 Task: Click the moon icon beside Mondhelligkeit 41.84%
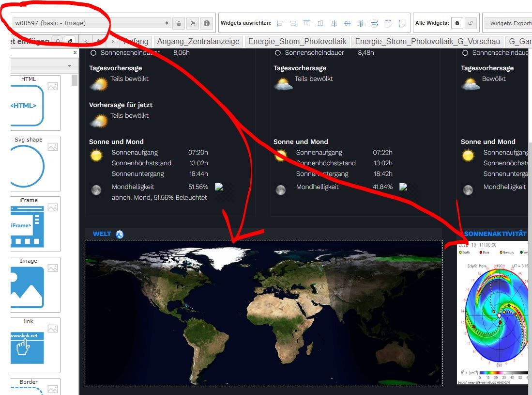coord(281,190)
